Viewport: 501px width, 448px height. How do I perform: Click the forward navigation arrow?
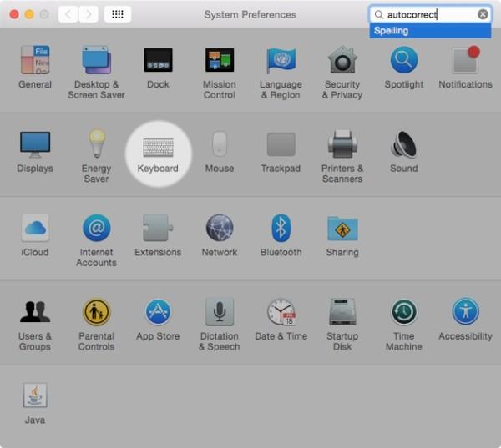coord(88,14)
